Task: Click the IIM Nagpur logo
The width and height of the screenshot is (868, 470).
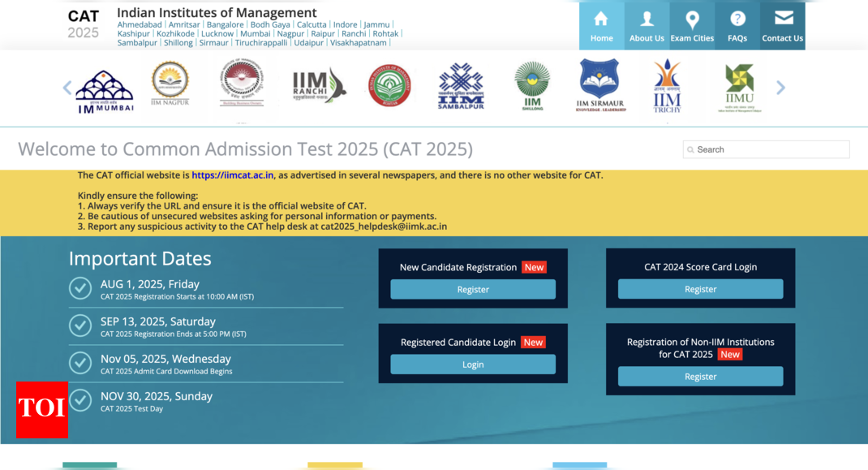Action: tap(170, 83)
